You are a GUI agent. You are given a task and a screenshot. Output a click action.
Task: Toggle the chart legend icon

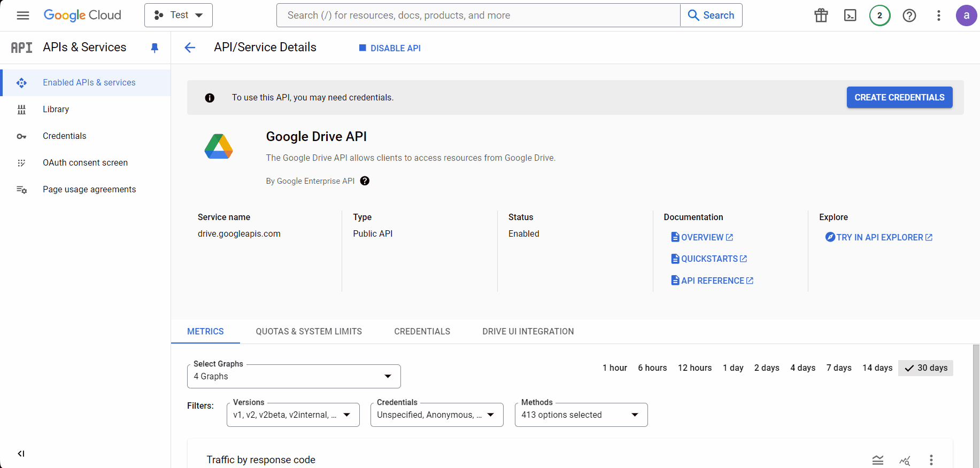878,460
